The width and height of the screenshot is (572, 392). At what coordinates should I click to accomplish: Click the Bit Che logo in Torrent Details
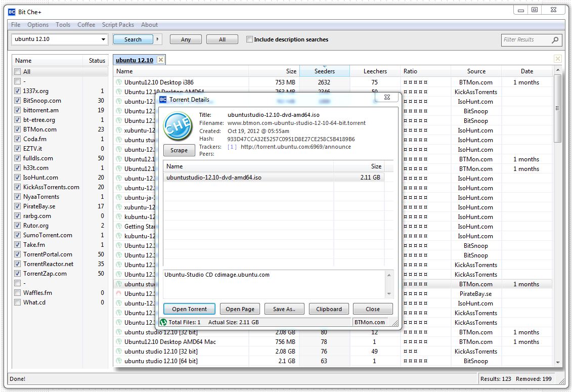[178, 126]
